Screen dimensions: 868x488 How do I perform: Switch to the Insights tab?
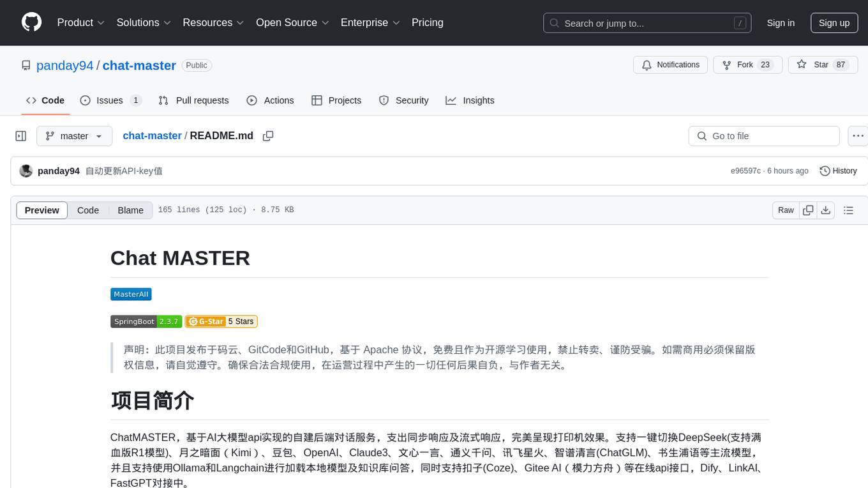470,100
